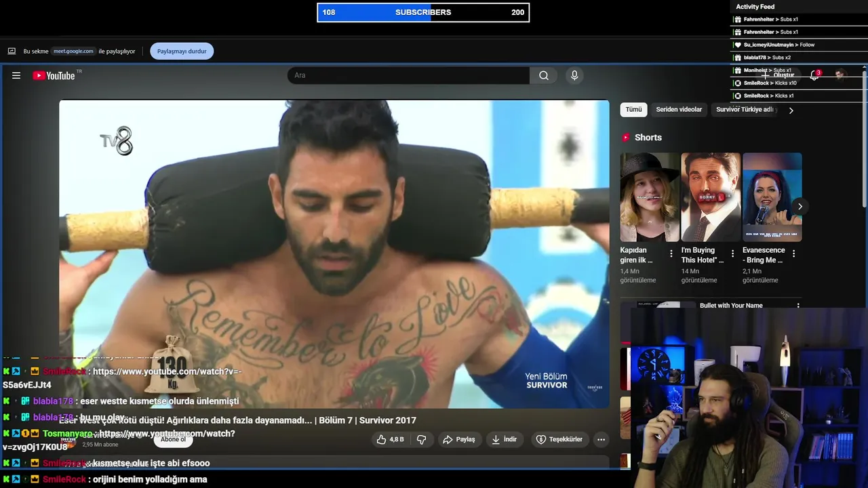This screenshot has width=868, height=488.
Task: Select the Survivor Türkiye adlı chip
Action: (x=745, y=109)
